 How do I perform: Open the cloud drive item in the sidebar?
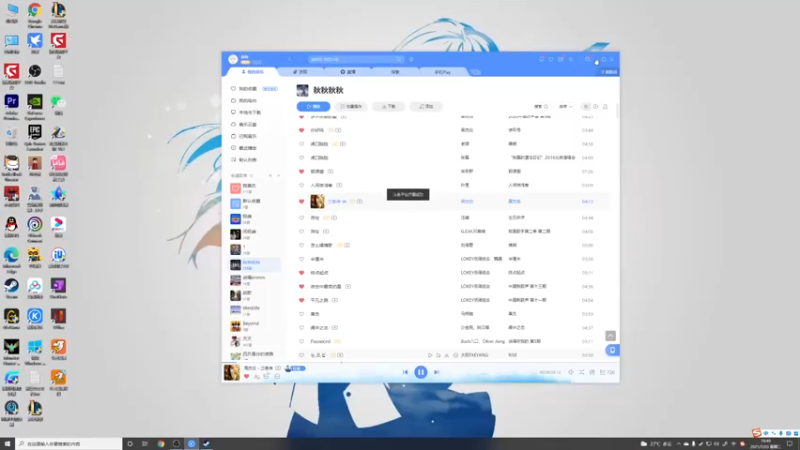pyautogui.click(x=244, y=124)
